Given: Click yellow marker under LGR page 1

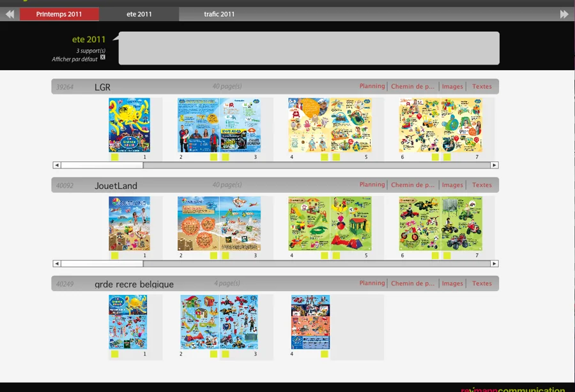Looking at the screenshot, I should pyautogui.click(x=115, y=157).
